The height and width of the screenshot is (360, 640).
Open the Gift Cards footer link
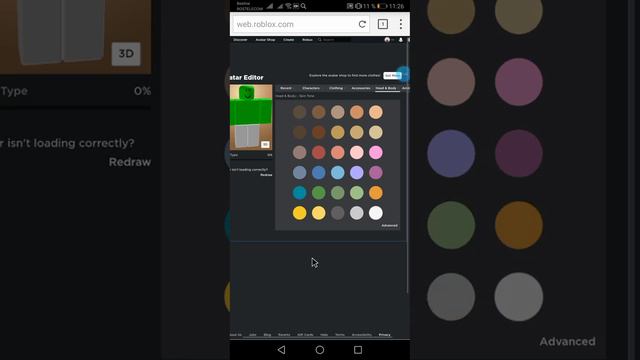(x=305, y=335)
